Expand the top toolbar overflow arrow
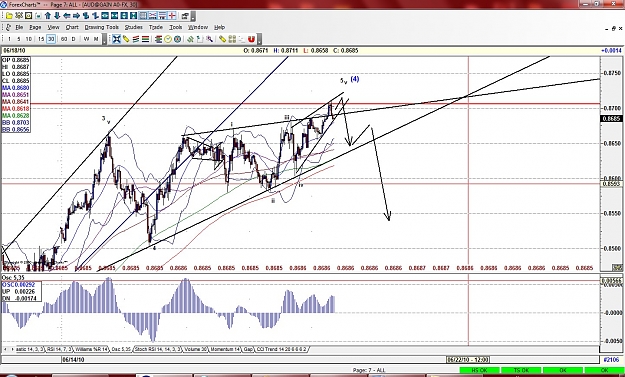This screenshot has height=377, width=625. [x=193, y=16]
